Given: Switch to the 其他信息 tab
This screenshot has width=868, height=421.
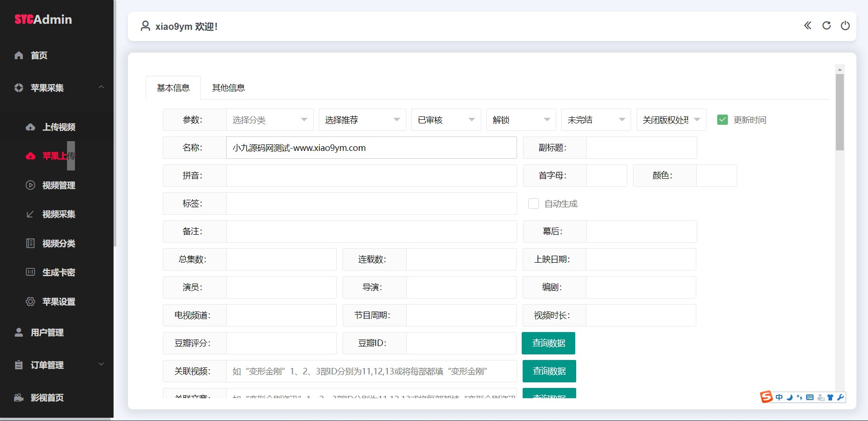Looking at the screenshot, I should [x=228, y=88].
